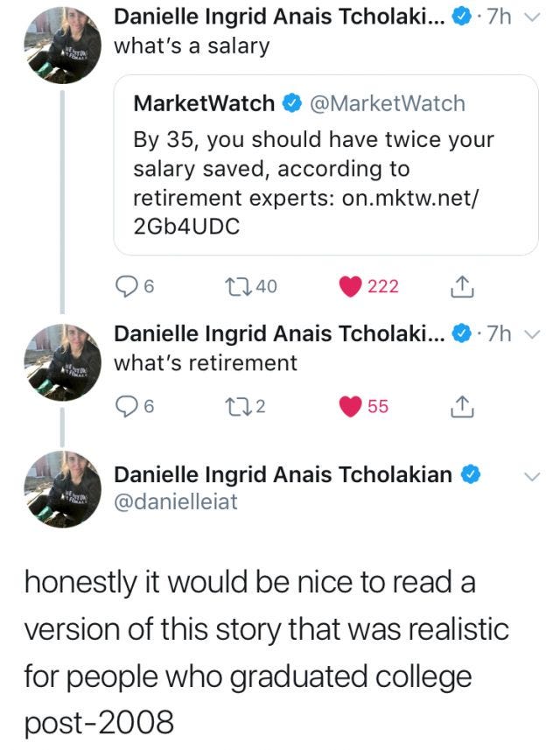Tap the MarketWatch verified badge
560x750 pixels.
290,104
